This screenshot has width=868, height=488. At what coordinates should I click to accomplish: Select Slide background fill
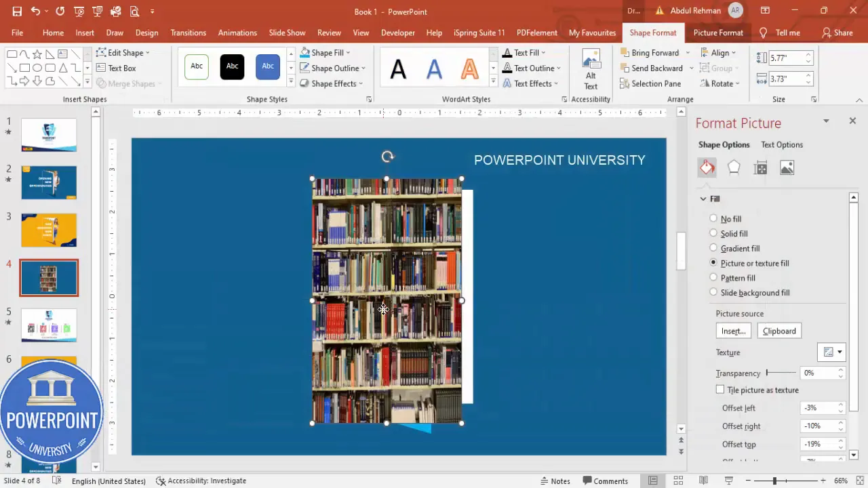tap(713, 292)
